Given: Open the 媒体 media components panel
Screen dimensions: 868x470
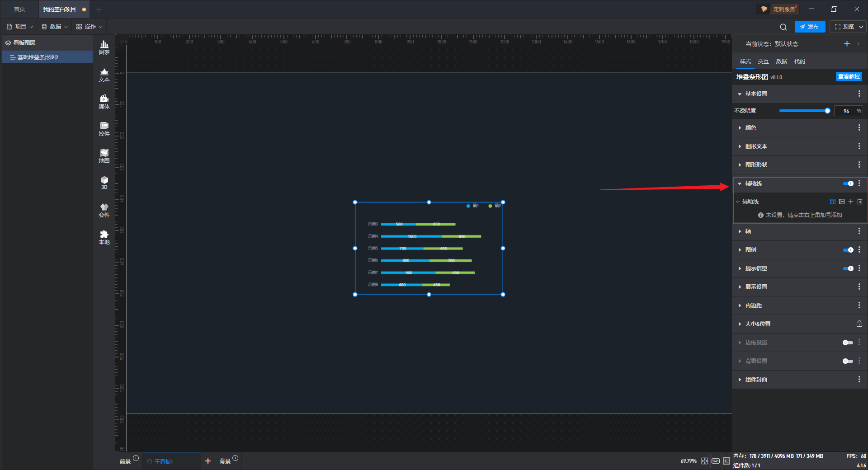Looking at the screenshot, I should (104, 102).
